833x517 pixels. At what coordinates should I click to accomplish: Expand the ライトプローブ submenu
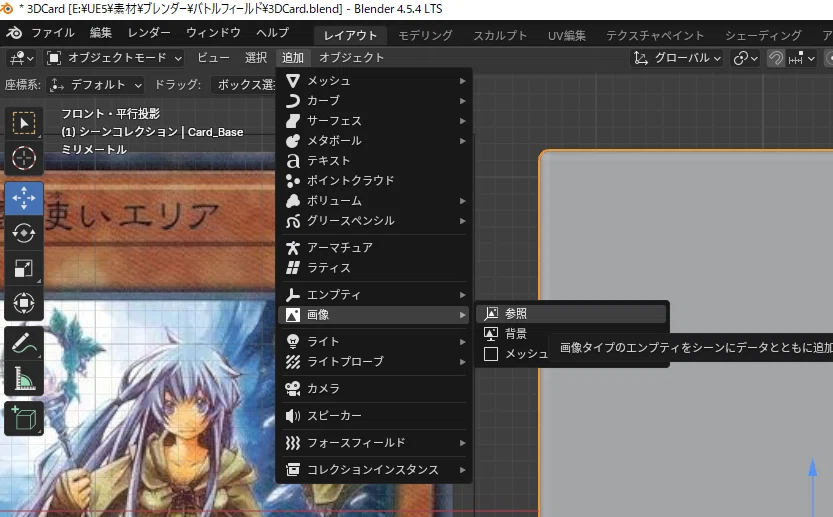[374, 362]
